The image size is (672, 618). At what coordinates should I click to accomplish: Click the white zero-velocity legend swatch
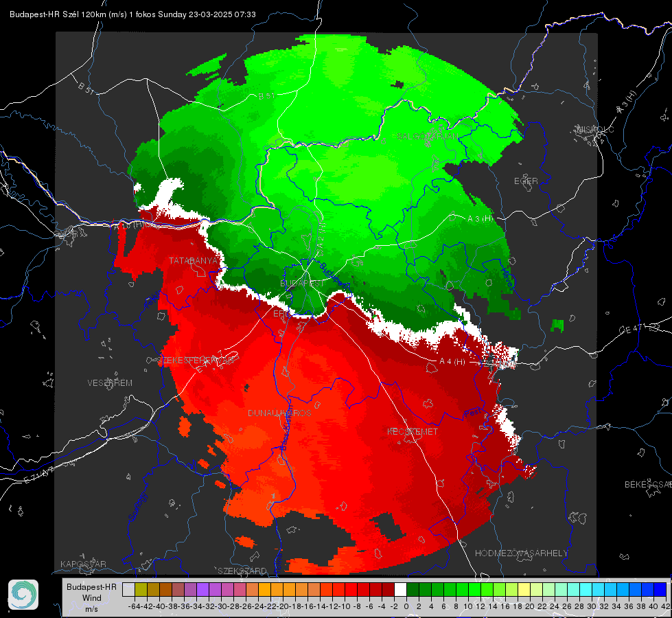pyautogui.click(x=400, y=590)
